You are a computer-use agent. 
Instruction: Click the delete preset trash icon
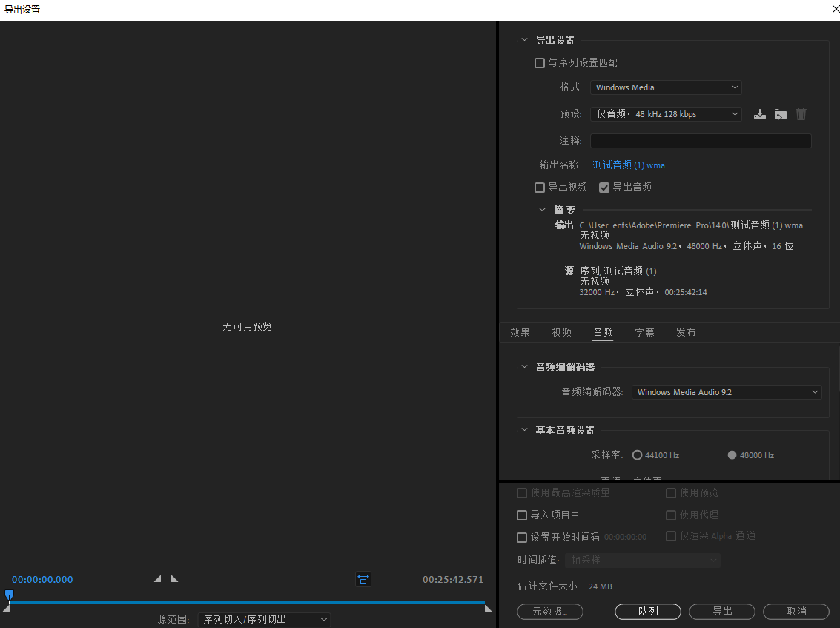[x=801, y=114]
